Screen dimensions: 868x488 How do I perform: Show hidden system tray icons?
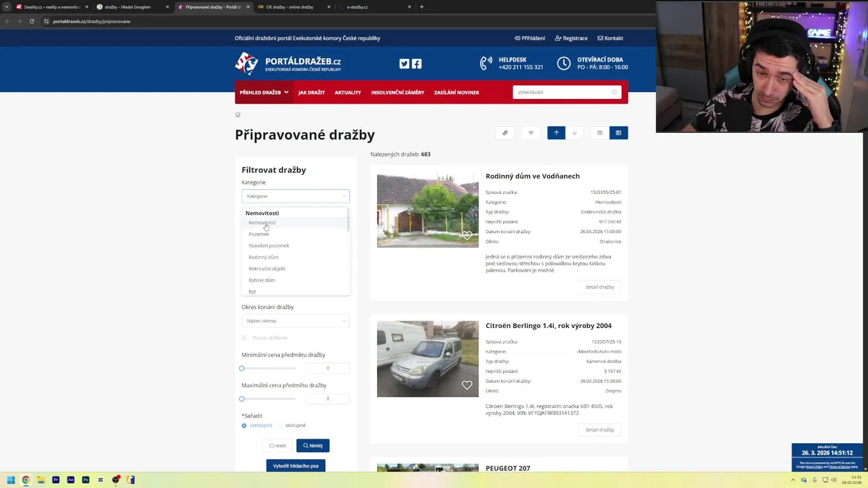(x=794, y=480)
